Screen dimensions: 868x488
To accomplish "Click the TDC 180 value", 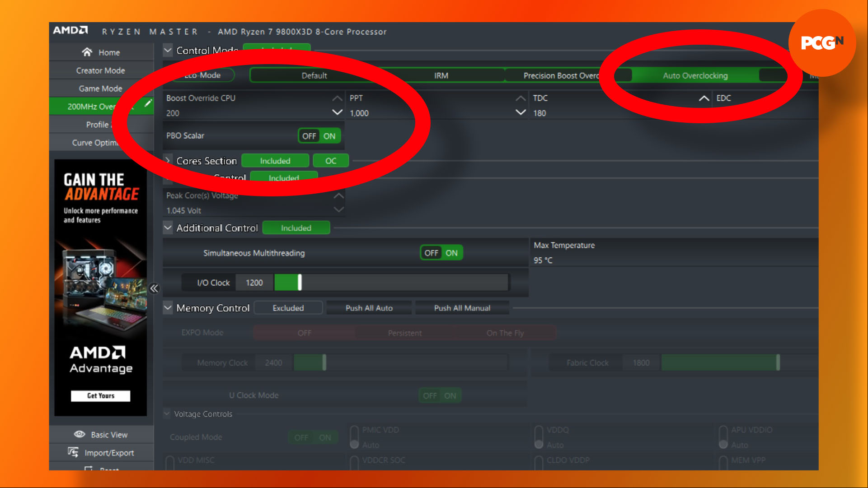I will coord(540,113).
